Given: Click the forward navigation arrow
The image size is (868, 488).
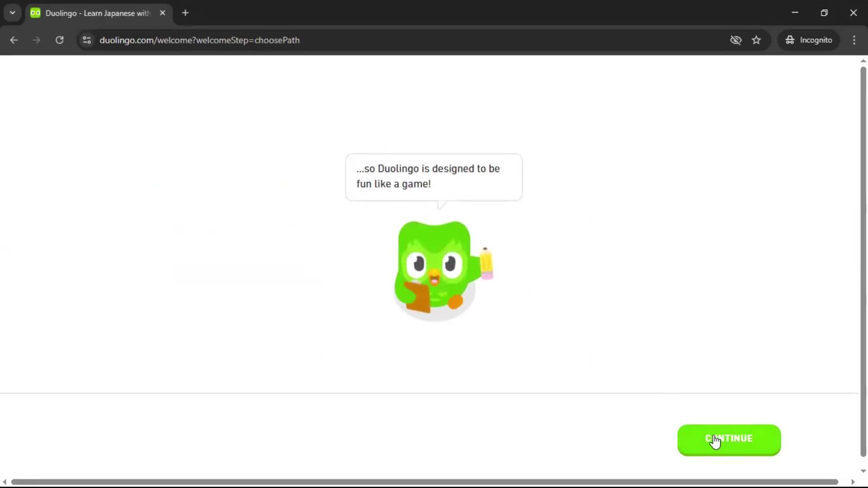Looking at the screenshot, I should pyautogui.click(x=36, y=40).
